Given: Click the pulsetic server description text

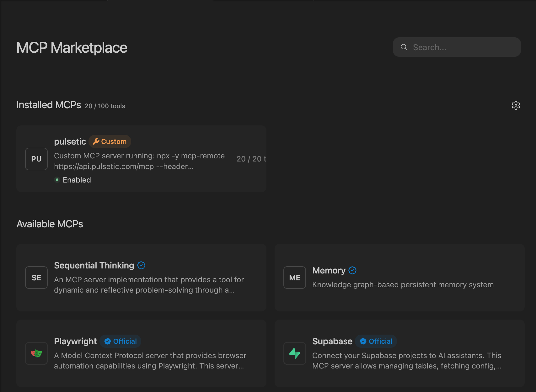Looking at the screenshot, I should [x=139, y=161].
